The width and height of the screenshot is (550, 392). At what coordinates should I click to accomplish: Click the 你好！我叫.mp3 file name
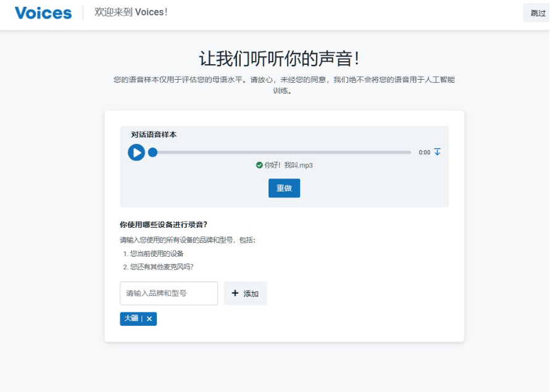[288, 165]
